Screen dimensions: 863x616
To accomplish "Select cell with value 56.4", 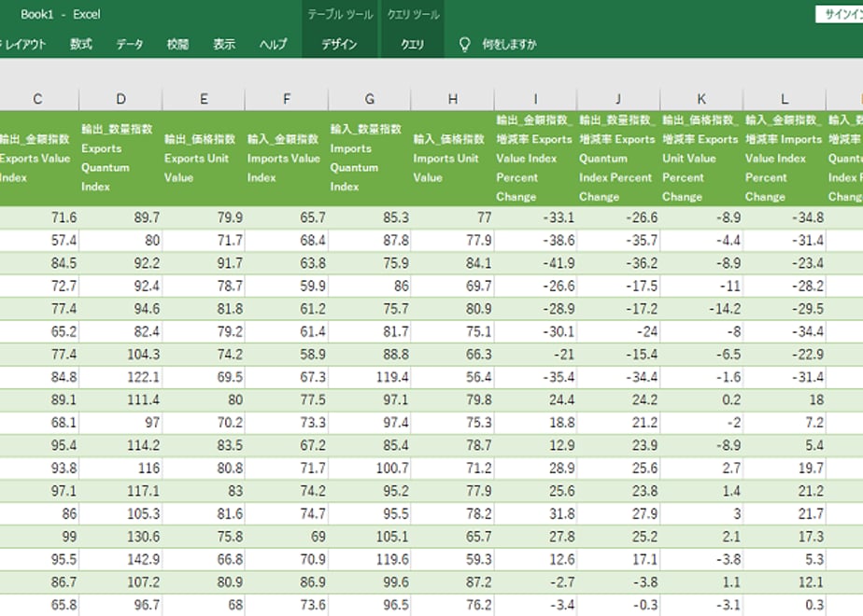I will [x=452, y=377].
